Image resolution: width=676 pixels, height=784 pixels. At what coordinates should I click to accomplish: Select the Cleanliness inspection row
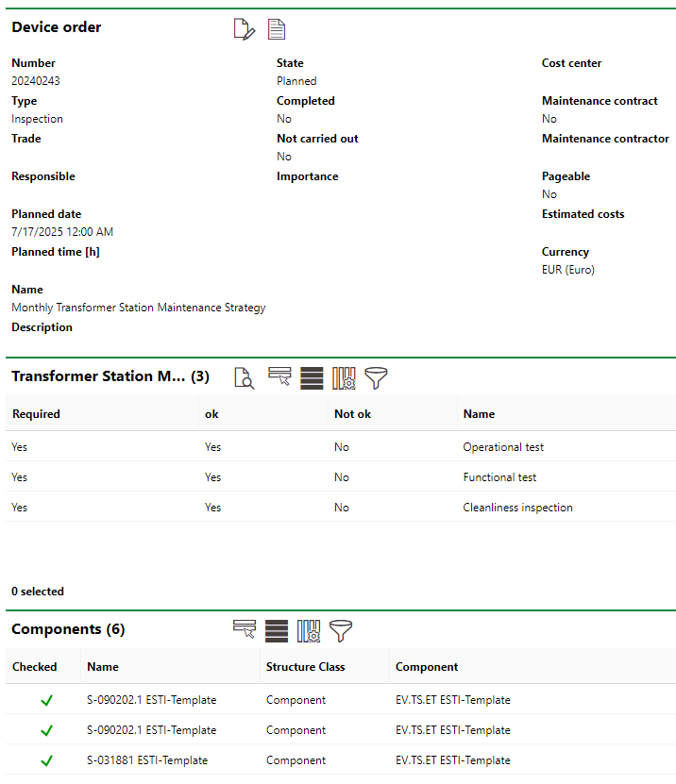(517, 508)
